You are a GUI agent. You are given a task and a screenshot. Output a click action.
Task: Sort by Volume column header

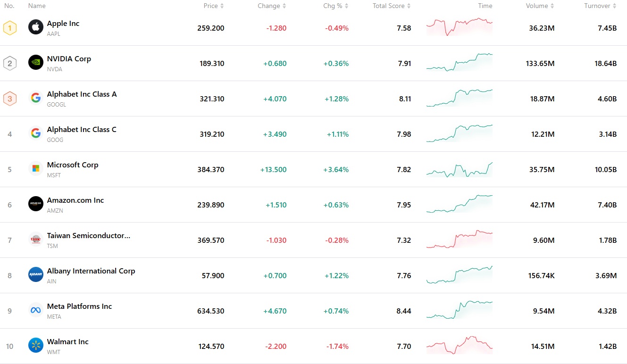coord(540,6)
